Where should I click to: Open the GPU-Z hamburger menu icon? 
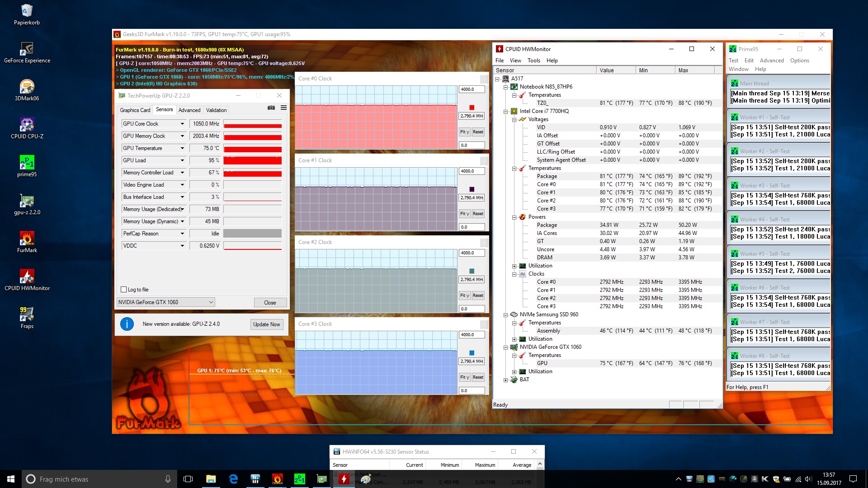point(283,108)
